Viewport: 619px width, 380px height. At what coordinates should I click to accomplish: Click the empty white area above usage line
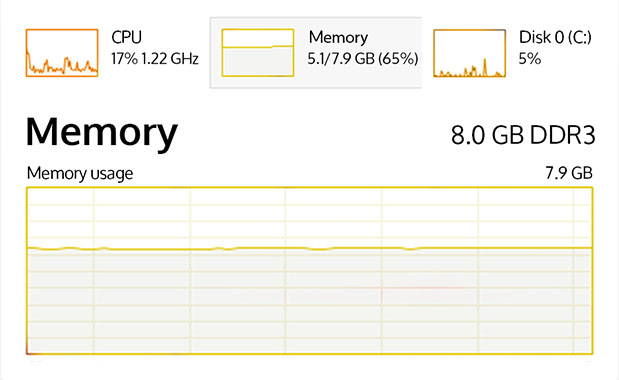pyautogui.click(x=310, y=217)
